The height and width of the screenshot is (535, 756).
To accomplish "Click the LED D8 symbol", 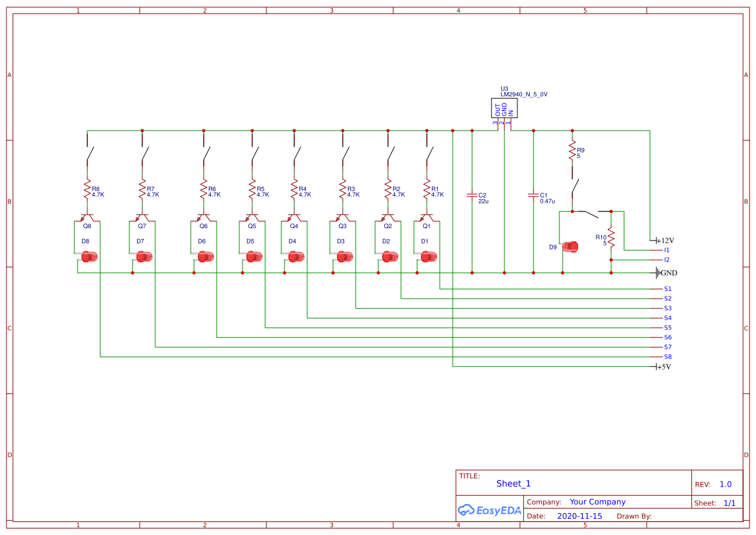I will [x=89, y=257].
